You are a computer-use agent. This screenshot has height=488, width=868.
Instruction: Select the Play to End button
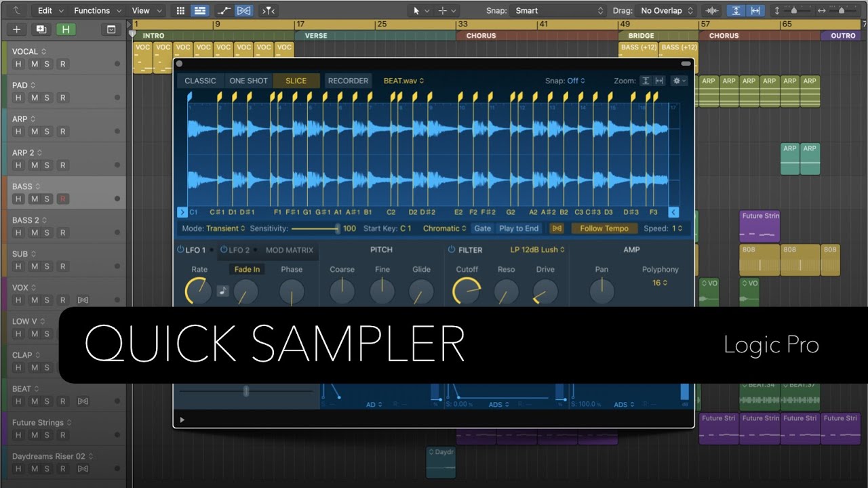pos(519,228)
